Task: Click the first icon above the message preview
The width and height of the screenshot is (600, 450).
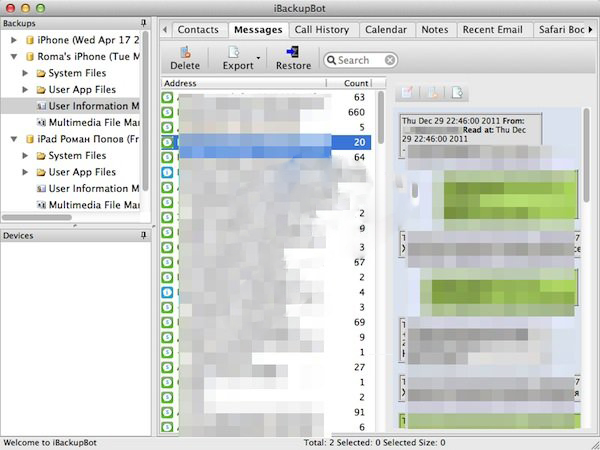Action: coord(407,93)
